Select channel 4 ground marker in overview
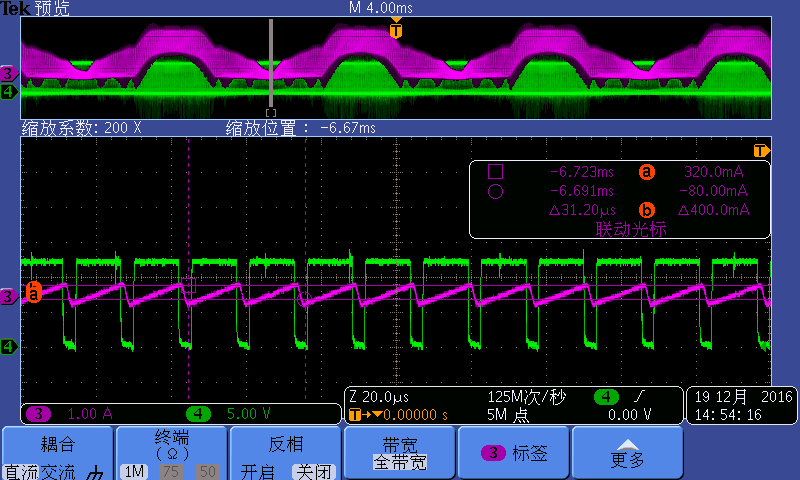Screen dimensions: 800x480 pyautogui.click(x=9, y=92)
